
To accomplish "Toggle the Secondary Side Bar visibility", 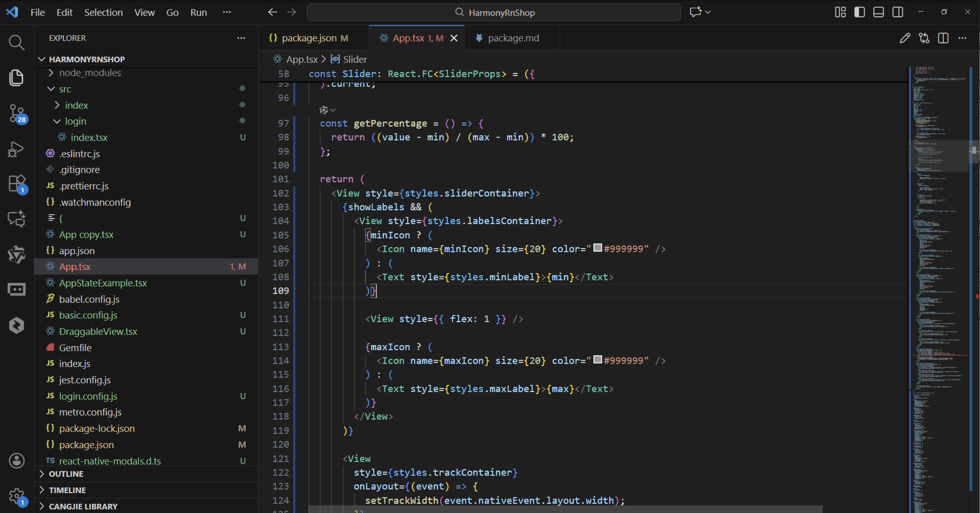I will point(898,12).
